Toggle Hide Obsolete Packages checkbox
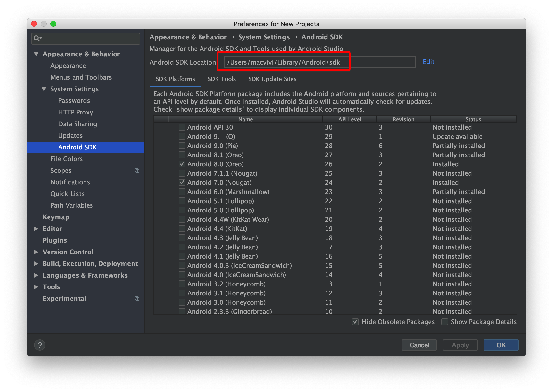The width and height of the screenshot is (553, 392). click(355, 322)
